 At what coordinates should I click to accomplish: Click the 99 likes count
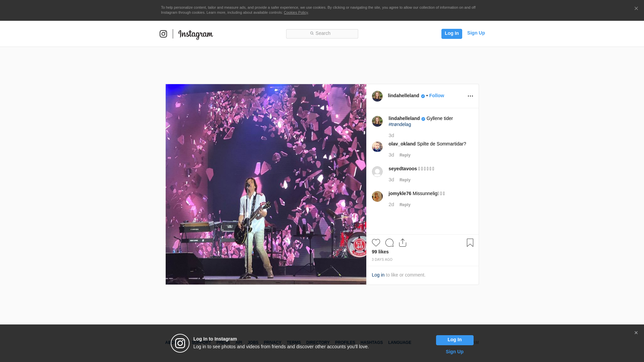[x=380, y=252]
